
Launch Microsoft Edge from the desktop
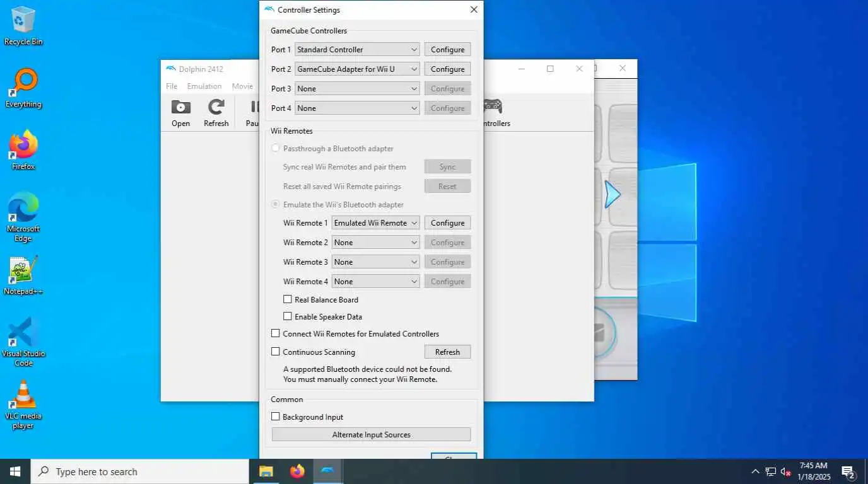23,216
